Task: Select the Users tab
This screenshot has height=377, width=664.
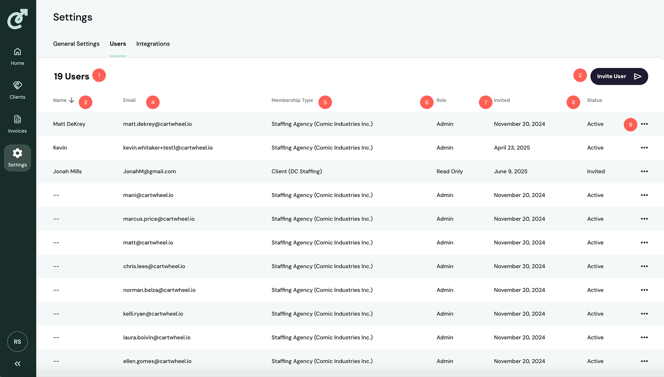Action: point(118,44)
